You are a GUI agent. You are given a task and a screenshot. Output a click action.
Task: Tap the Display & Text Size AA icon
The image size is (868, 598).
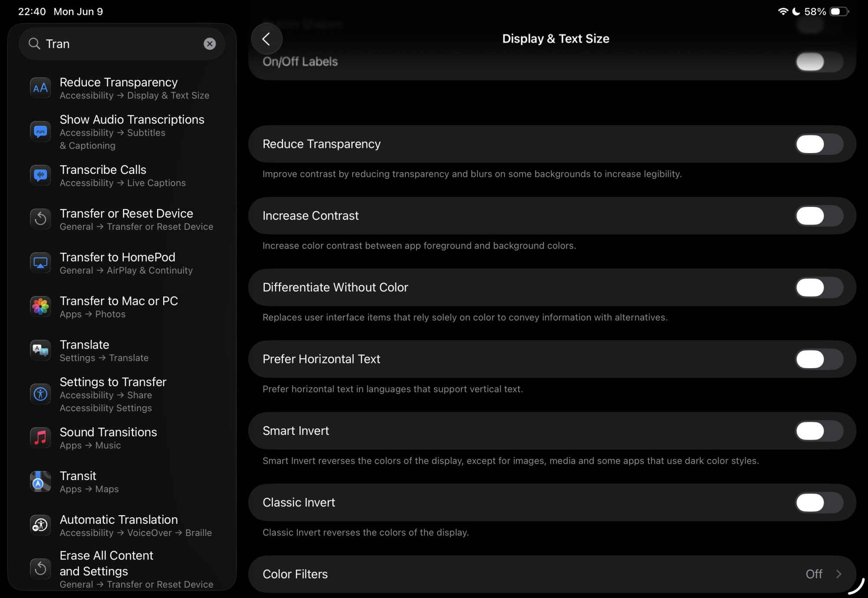[40, 88]
